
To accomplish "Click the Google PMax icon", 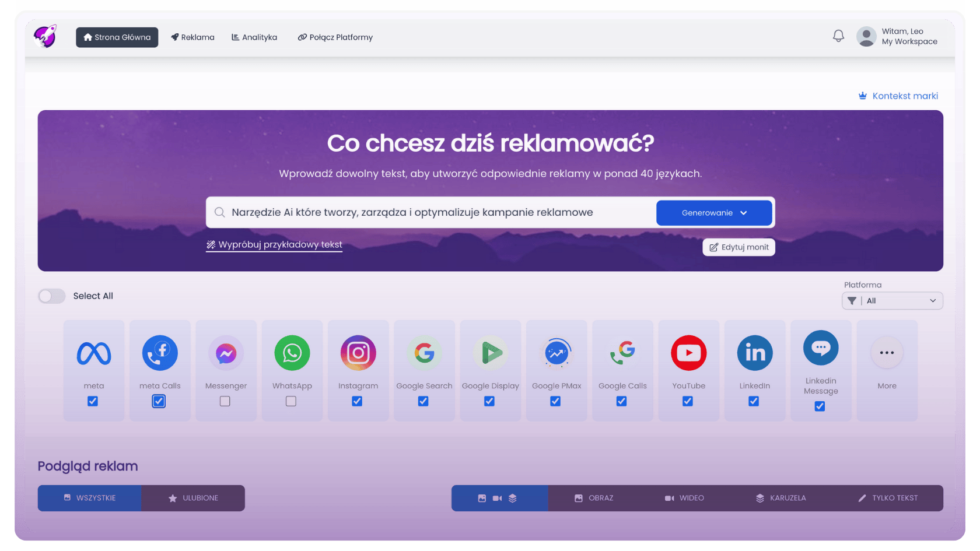I will (556, 353).
